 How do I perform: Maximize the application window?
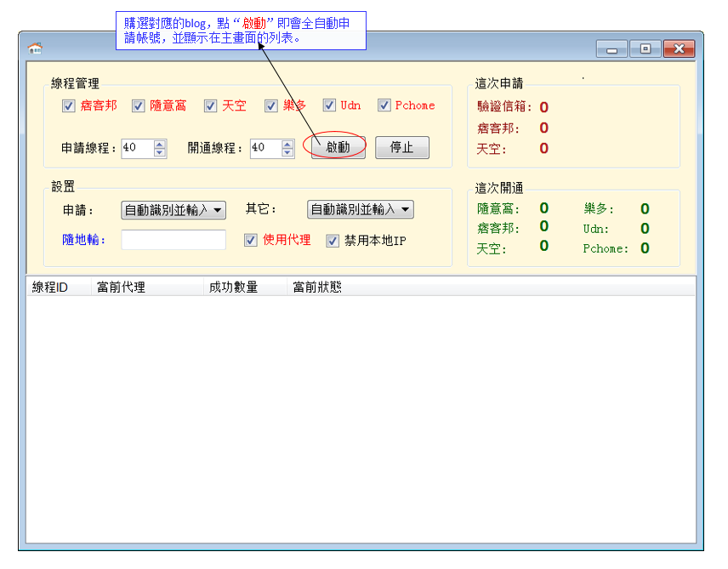click(x=646, y=49)
